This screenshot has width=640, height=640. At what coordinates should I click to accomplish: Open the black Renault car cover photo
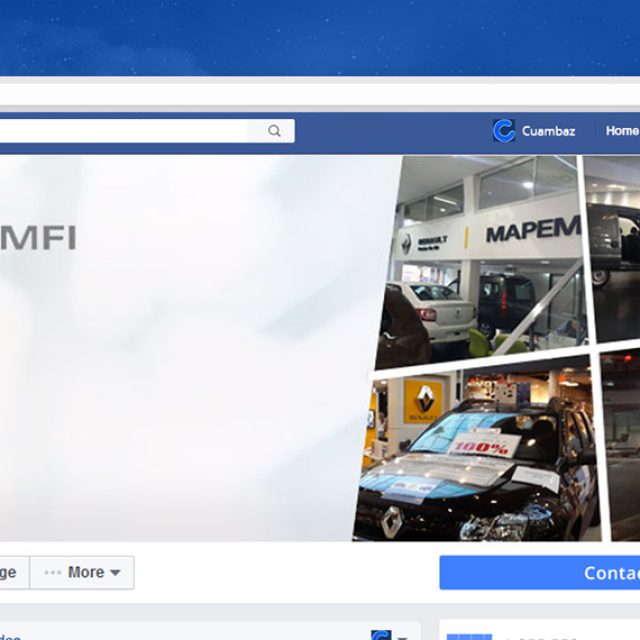(477, 449)
